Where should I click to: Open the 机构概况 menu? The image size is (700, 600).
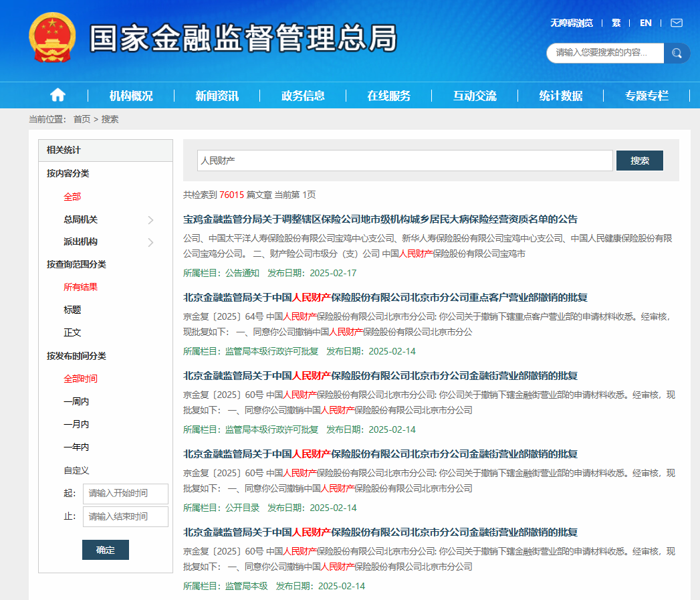[131, 96]
